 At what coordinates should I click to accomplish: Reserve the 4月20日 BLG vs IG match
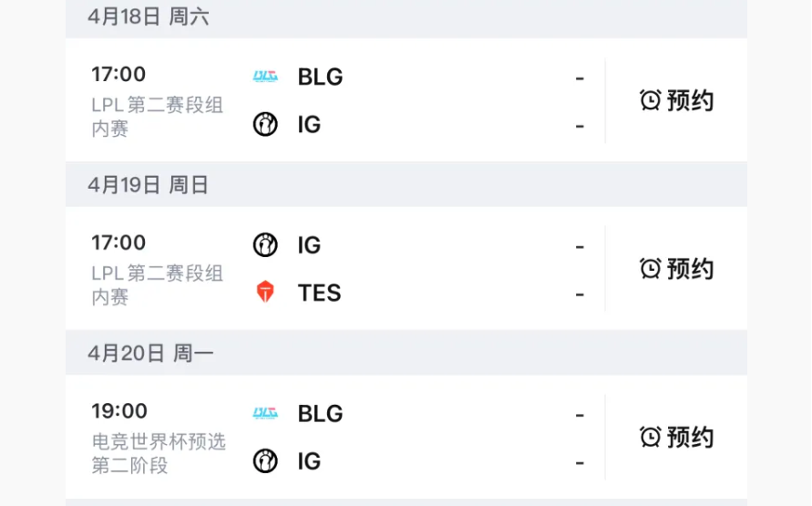click(677, 438)
